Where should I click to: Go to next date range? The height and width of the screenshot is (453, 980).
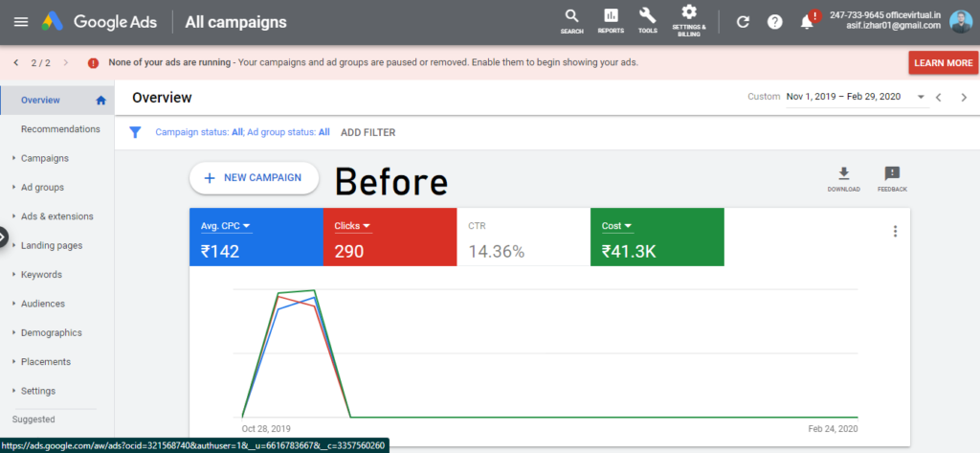(x=964, y=97)
